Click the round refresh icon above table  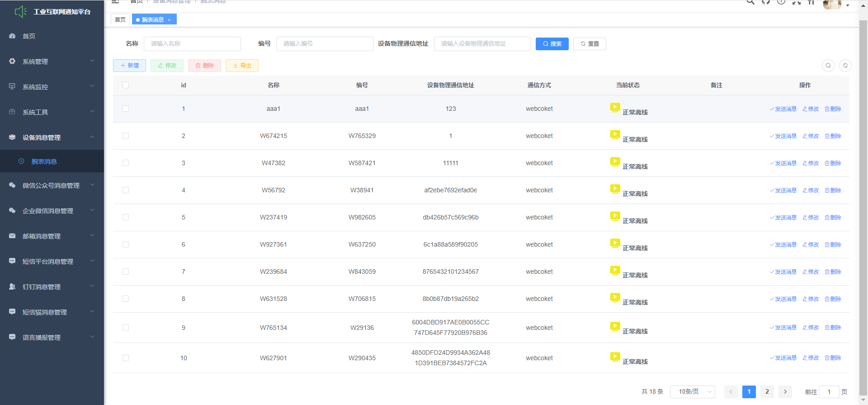[x=845, y=66]
